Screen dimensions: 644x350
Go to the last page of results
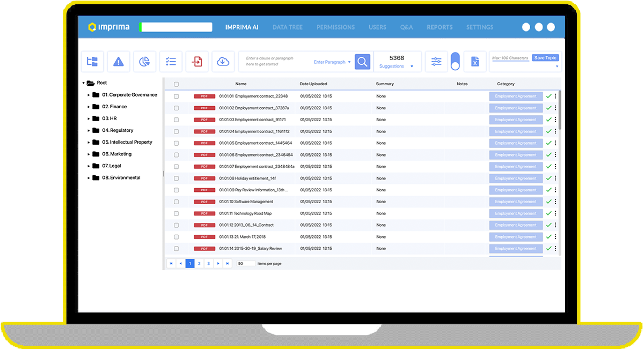[x=228, y=264]
